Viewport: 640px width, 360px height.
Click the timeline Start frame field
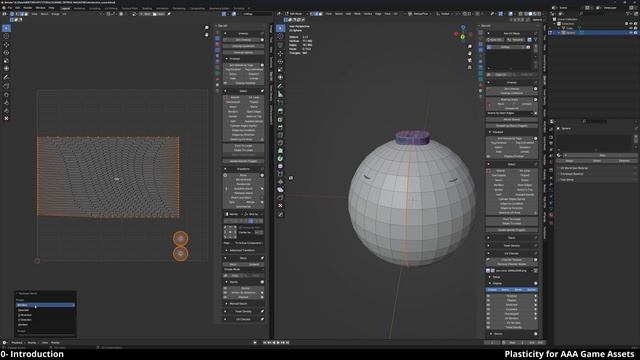pyautogui.click(x=514, y=343)
